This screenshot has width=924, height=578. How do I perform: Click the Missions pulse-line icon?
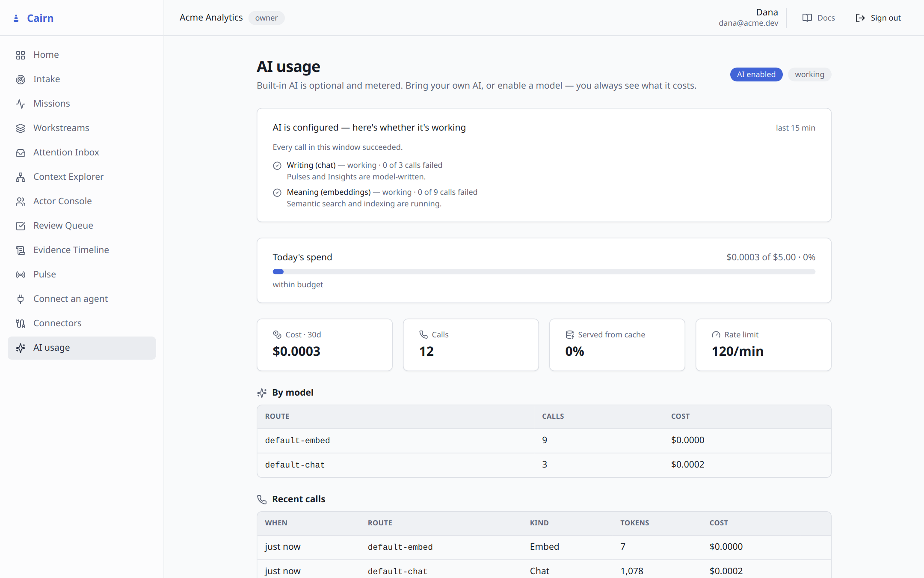tap(21, 104)
